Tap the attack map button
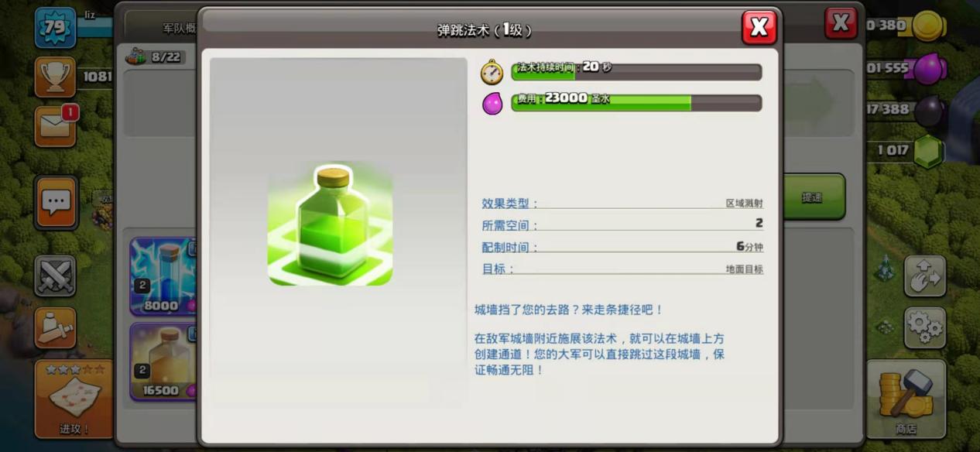 pos(74,399)
